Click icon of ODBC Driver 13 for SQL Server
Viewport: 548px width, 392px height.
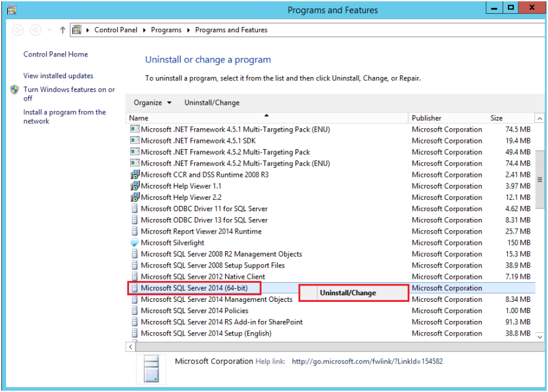(x=135, y=220)
